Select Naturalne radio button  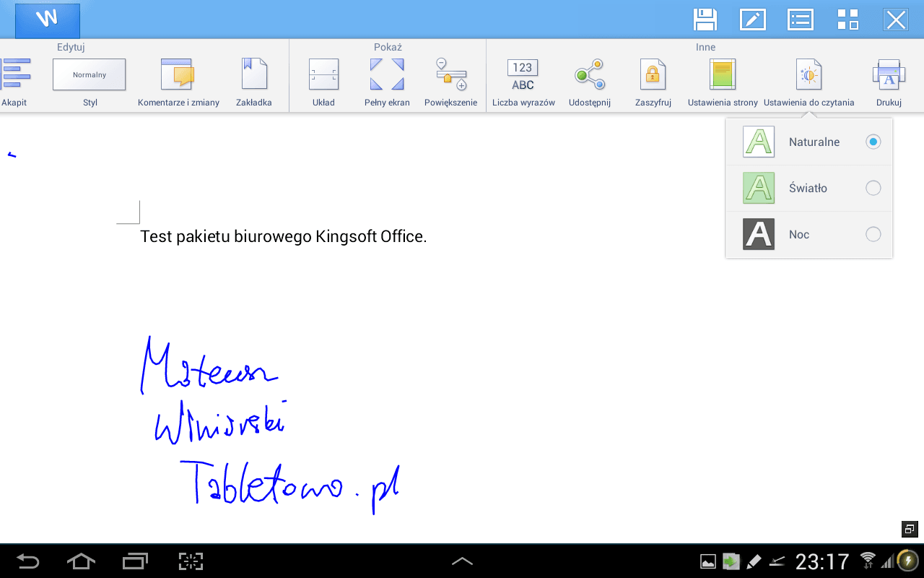pos(873,142)
